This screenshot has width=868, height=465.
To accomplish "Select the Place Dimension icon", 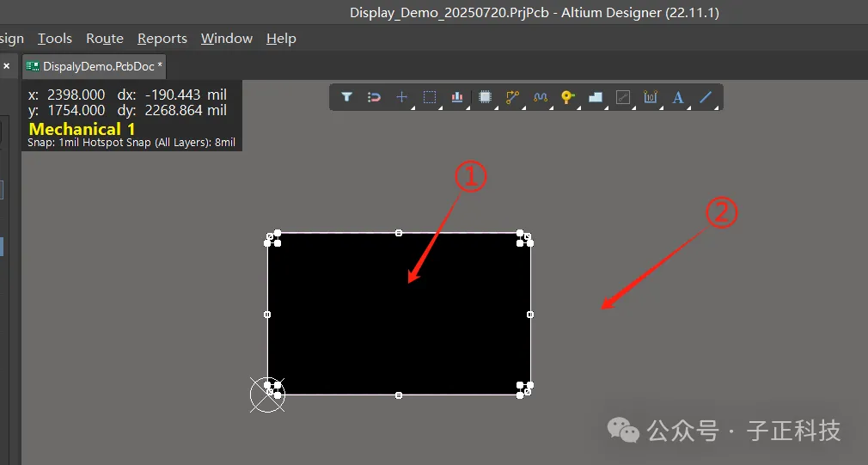I will click(x=651, y=97).
